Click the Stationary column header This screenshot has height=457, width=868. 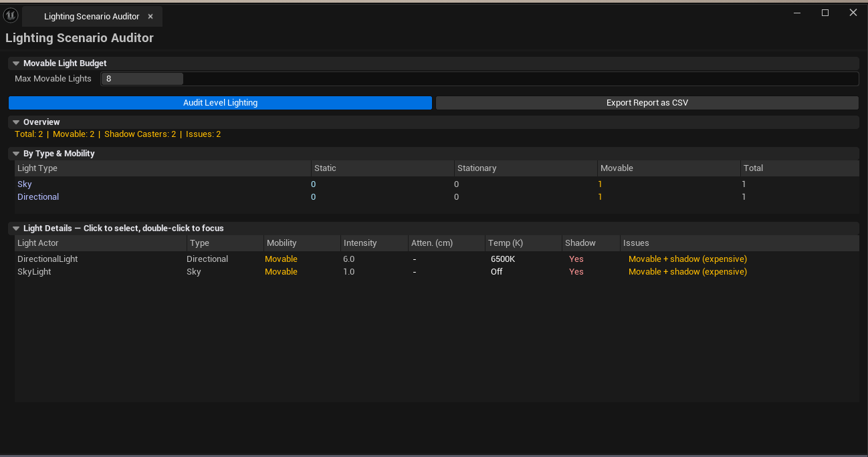[526, 168]
